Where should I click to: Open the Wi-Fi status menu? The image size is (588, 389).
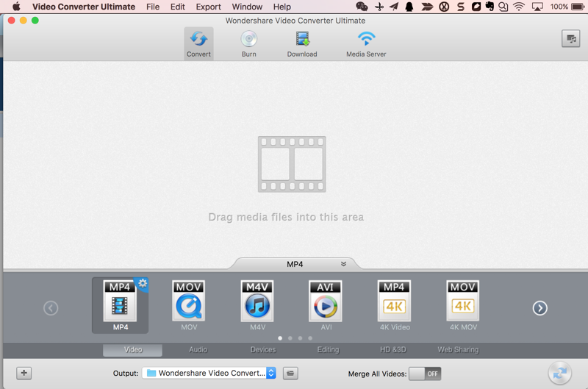(519, 7)
